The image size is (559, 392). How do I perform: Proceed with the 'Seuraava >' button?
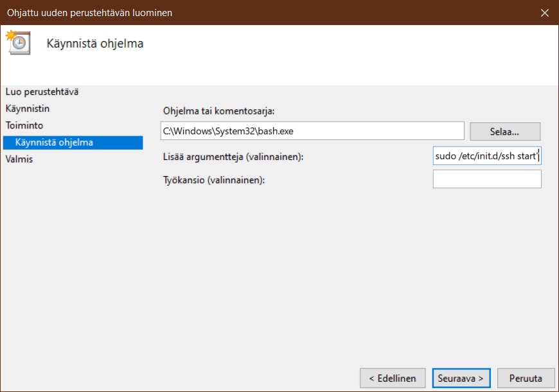point(461,378)
